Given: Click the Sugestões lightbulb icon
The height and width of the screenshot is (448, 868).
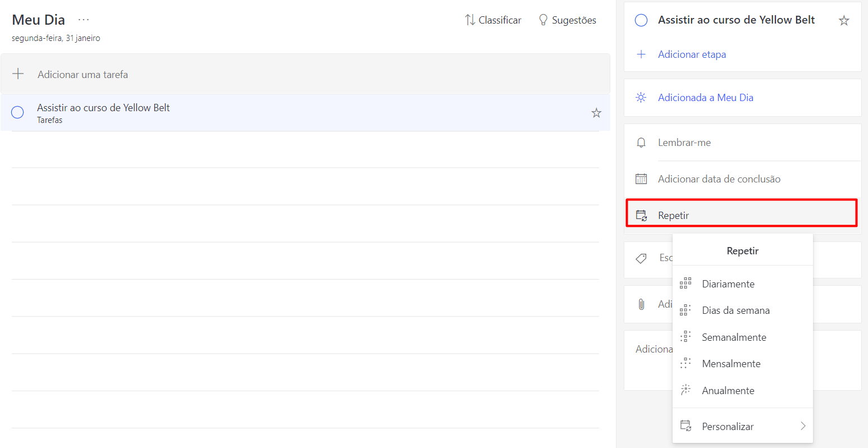Looking at the screenshot, I should pyautogui.click(x=543, y=20).
